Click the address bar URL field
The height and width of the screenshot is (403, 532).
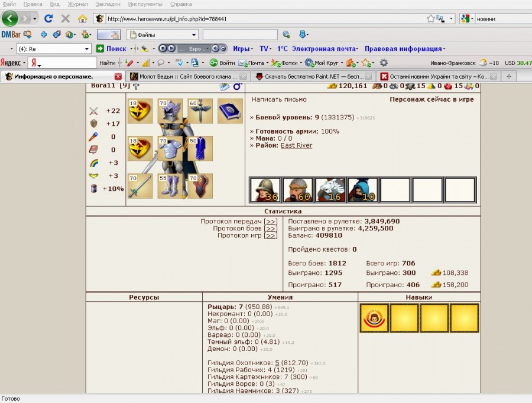(x=265, y=19)
